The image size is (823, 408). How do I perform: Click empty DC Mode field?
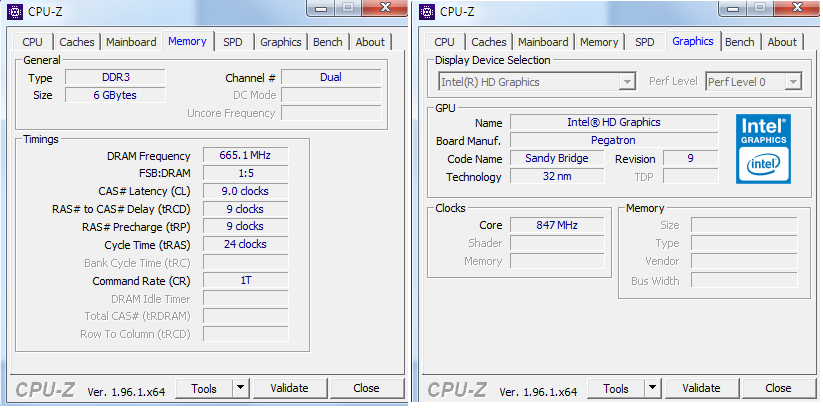331,96
